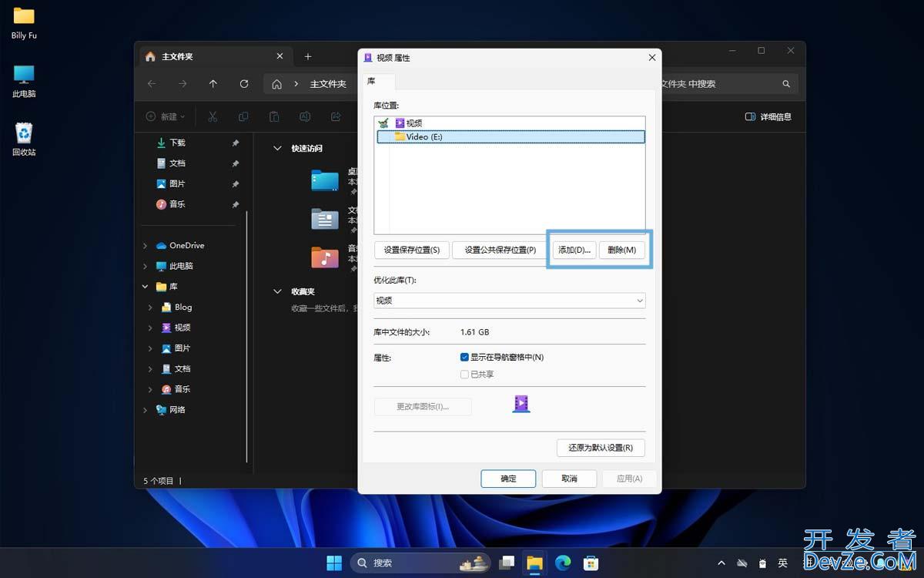The image size is (924, 578).
Task: Expand the 网络 tree node
Action: (145, 410)
